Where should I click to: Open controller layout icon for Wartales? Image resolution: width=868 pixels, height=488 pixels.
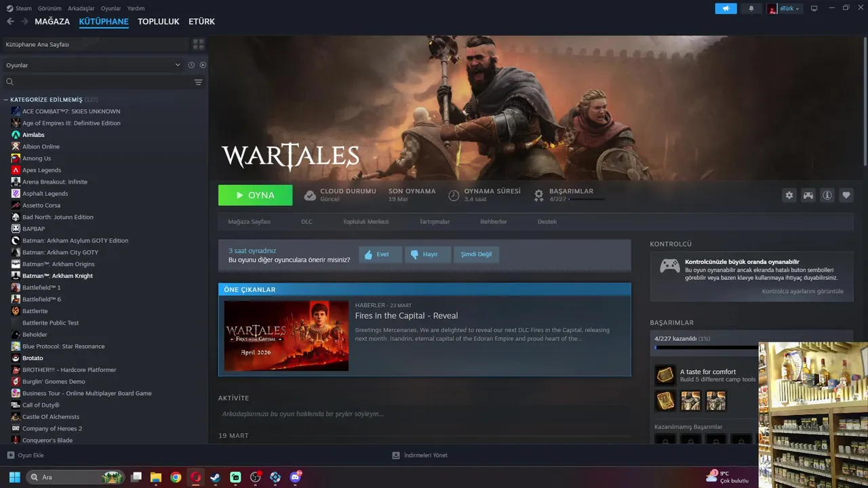(x=808, y=195)
